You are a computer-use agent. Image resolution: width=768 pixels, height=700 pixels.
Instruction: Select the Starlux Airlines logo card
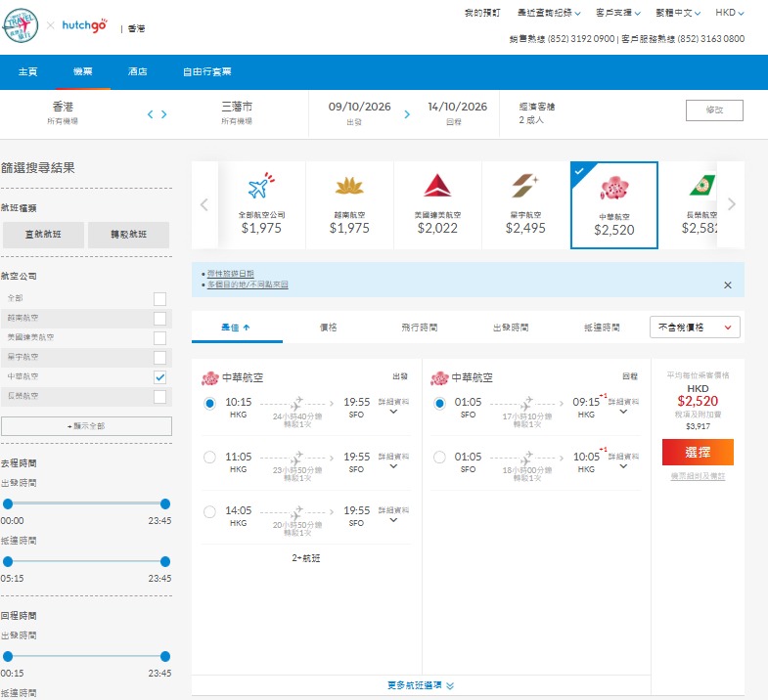point(525,205)
